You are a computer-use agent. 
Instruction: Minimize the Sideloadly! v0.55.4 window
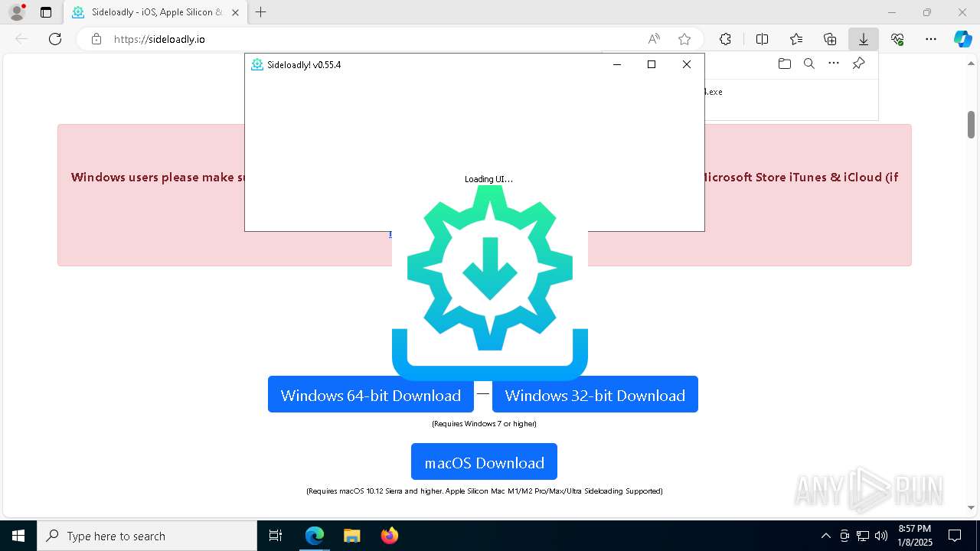pos(617,64)
